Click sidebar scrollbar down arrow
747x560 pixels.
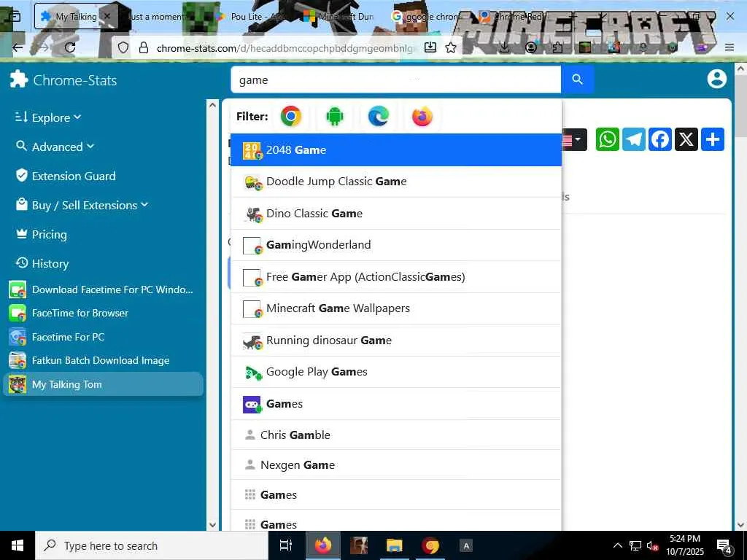[212, 525]
